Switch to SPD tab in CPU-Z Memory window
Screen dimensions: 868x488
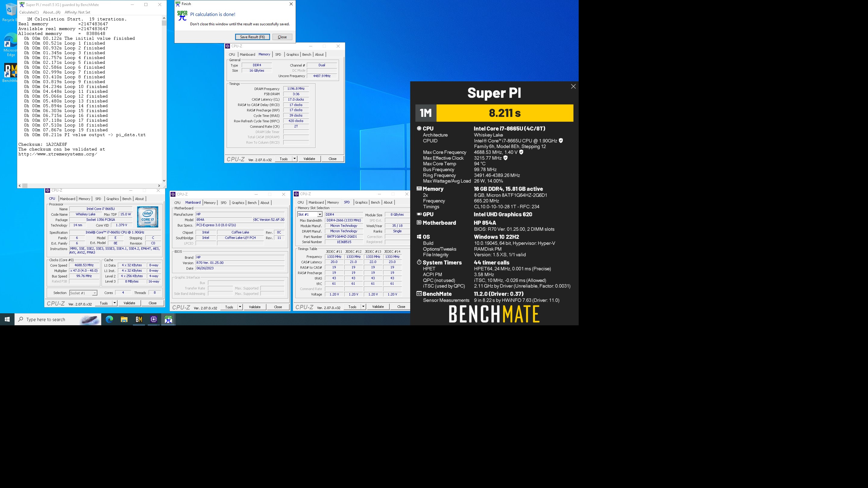pyautogui.click(x=278, y=55)
